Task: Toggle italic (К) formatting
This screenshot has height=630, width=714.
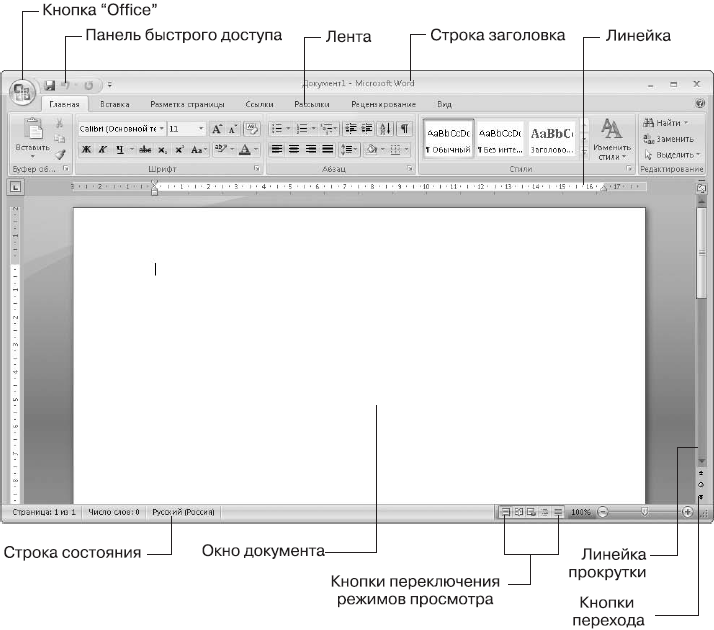Action: (102, 149)
